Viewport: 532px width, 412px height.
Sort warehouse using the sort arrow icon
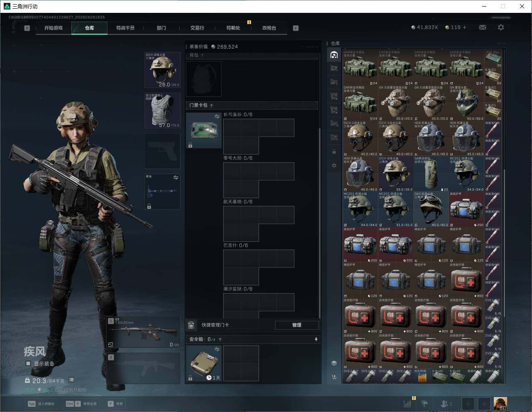334,377
